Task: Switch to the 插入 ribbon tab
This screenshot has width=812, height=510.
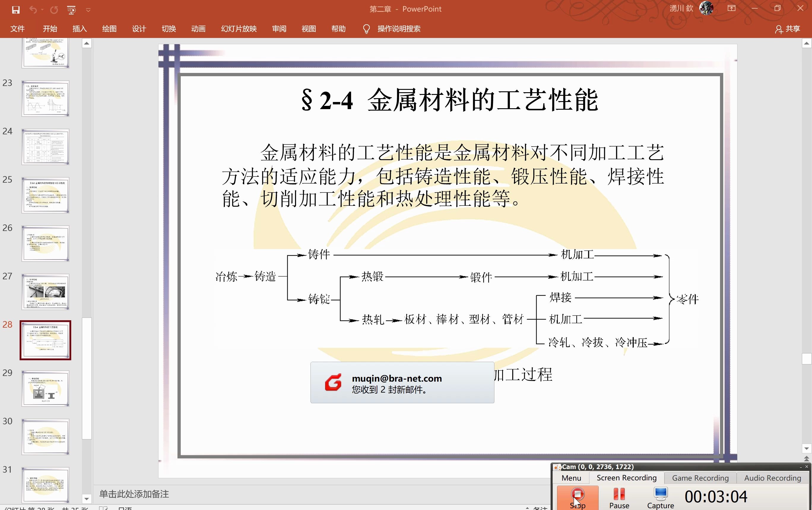Action: pos(80,29)
